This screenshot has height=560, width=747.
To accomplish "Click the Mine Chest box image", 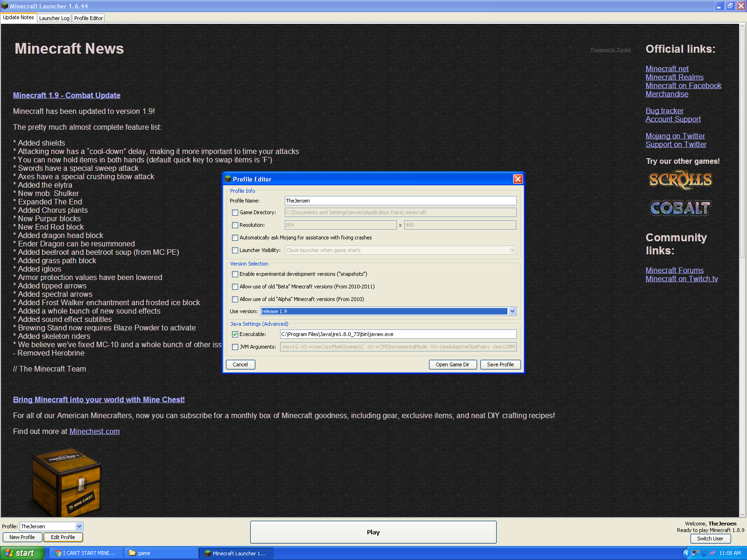I will (66, 483).
